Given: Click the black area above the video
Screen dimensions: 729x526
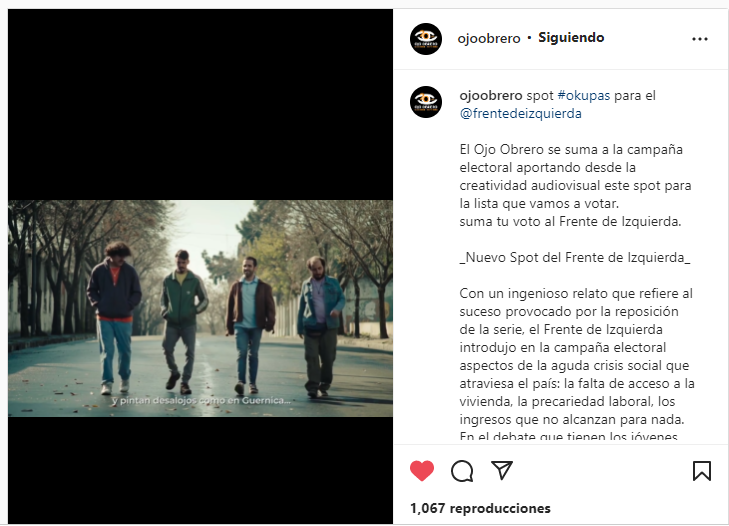Looking at the screenshot, I should pyautogui.click(x=200, y=105).
